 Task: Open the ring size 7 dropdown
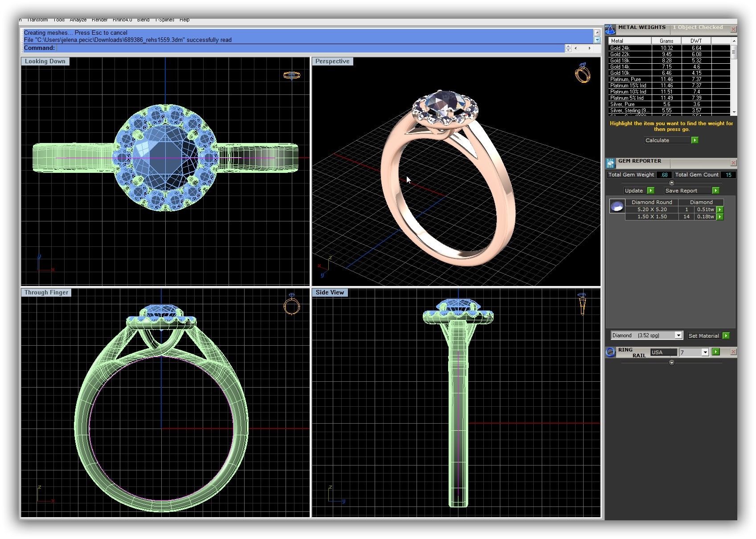[x=705, y=352]
